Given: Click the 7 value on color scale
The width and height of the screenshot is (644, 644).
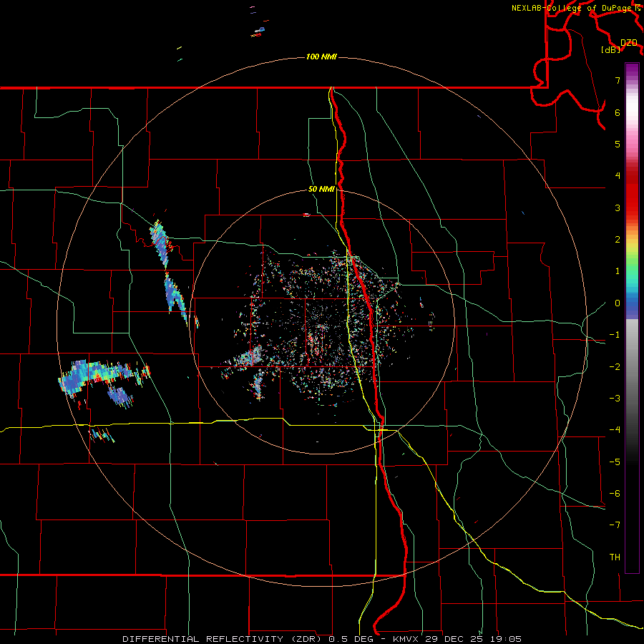Looking at the screenshot, I should click(x=618, y=80).
